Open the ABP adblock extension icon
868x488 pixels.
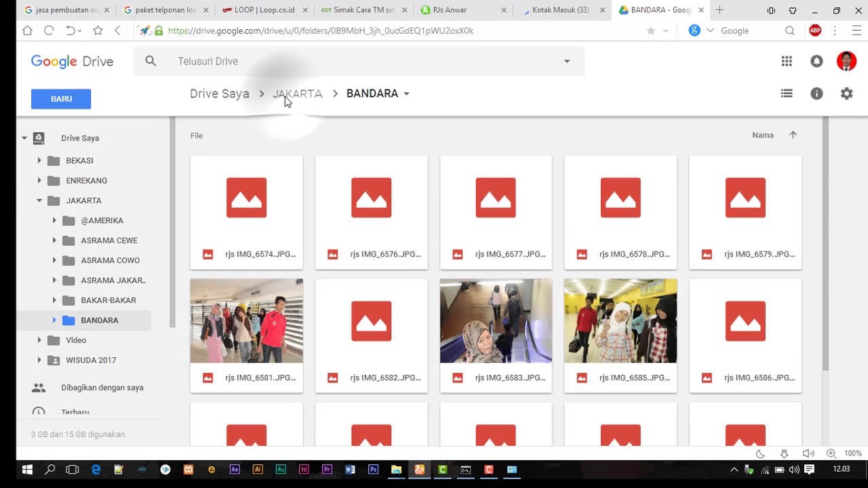[x=815, y=30]
